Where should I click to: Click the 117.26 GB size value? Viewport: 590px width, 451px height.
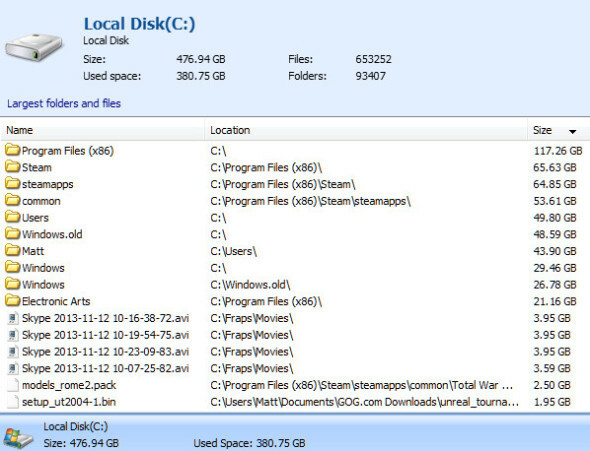[558, 151]
